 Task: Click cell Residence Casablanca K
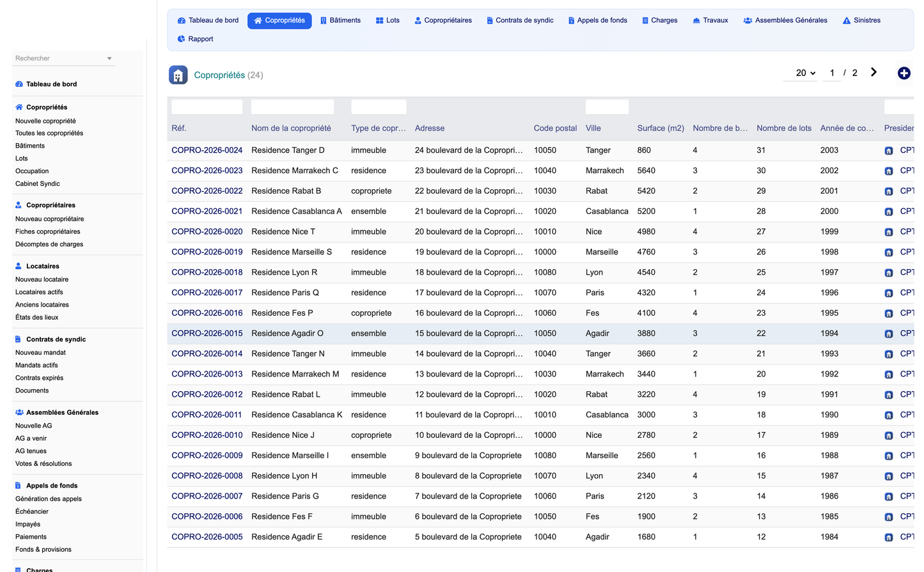coord(297,415)
